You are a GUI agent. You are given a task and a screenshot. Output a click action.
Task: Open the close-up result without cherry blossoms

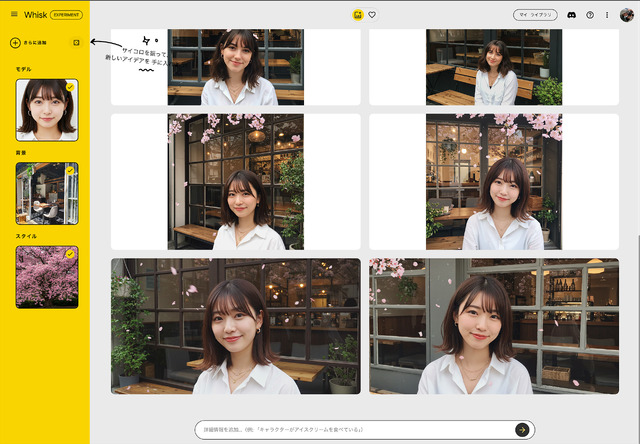[x=236, y=67]
